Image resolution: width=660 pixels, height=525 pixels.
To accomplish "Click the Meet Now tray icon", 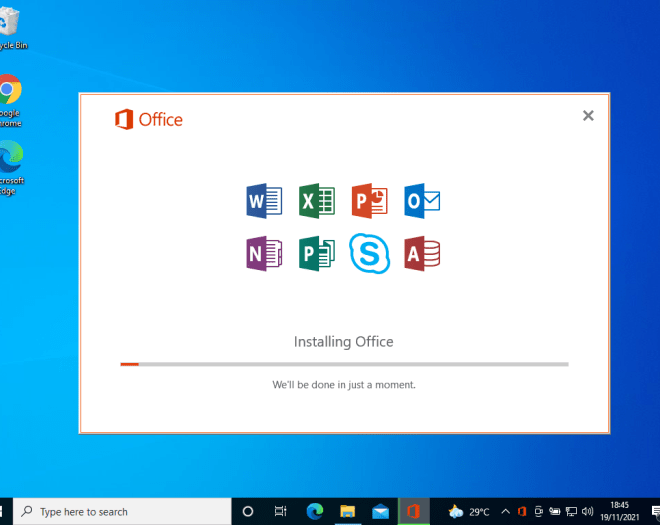I will [538, 512].
